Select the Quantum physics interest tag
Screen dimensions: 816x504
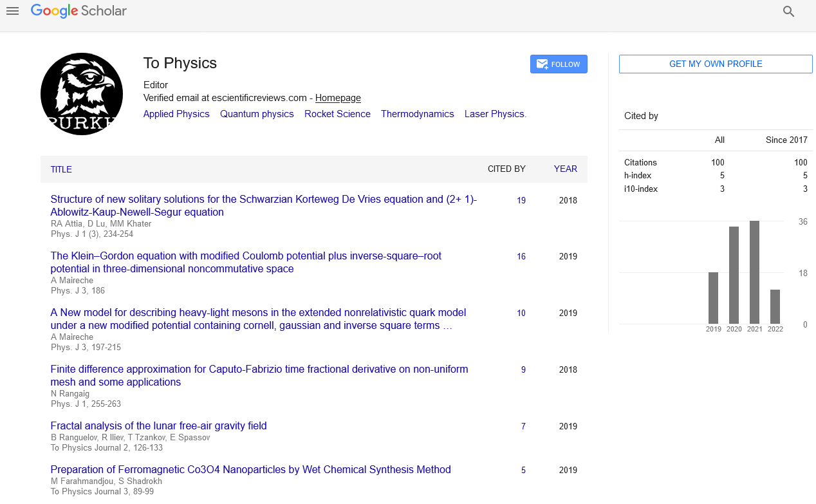pos(257,114)
